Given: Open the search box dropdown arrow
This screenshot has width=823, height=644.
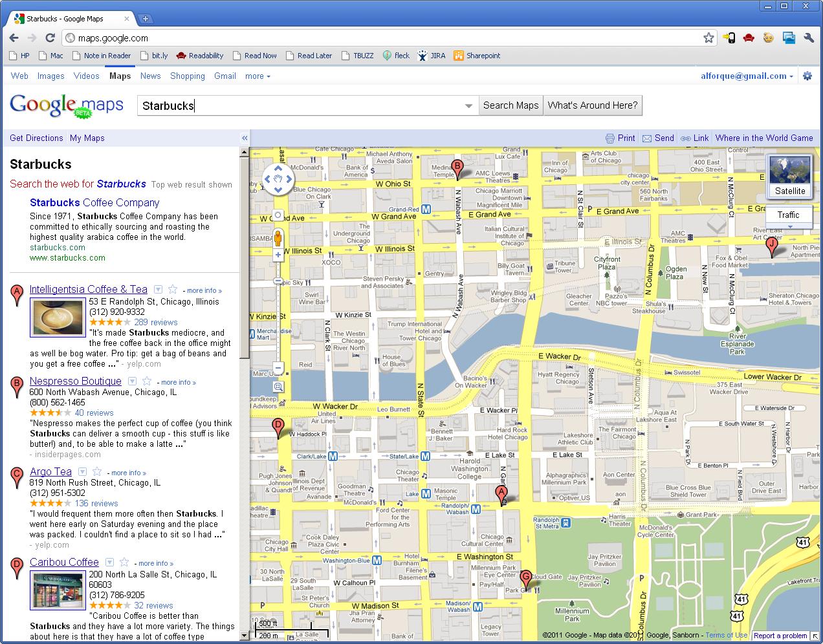Looking at the screenshot, I should tap(469, 106).
